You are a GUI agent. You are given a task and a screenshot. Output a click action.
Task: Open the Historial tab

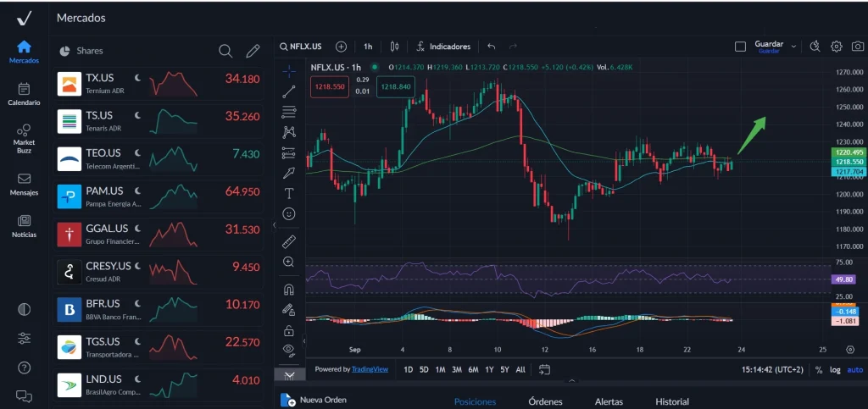coord(672,401)
